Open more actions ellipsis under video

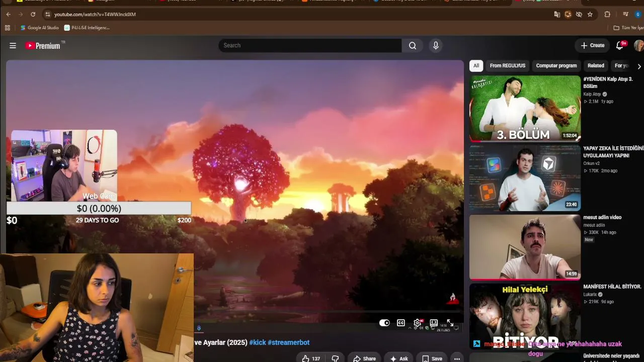click(x=457, y=358)
